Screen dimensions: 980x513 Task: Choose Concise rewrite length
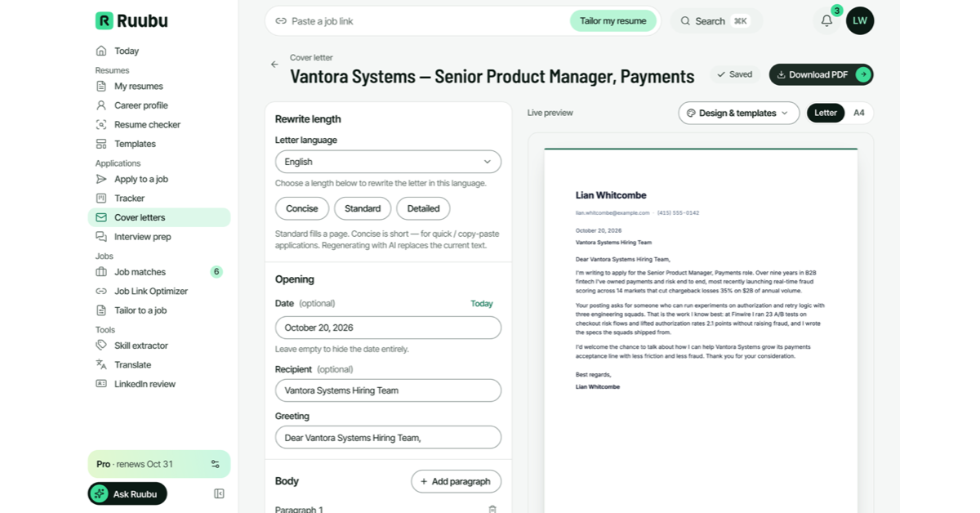(302, 208)
